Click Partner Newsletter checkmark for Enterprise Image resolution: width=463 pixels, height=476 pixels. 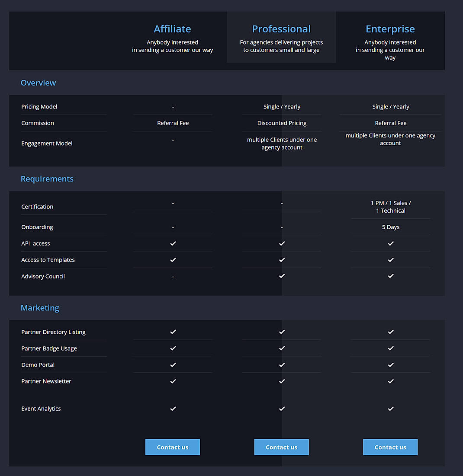tap(391, 381)
